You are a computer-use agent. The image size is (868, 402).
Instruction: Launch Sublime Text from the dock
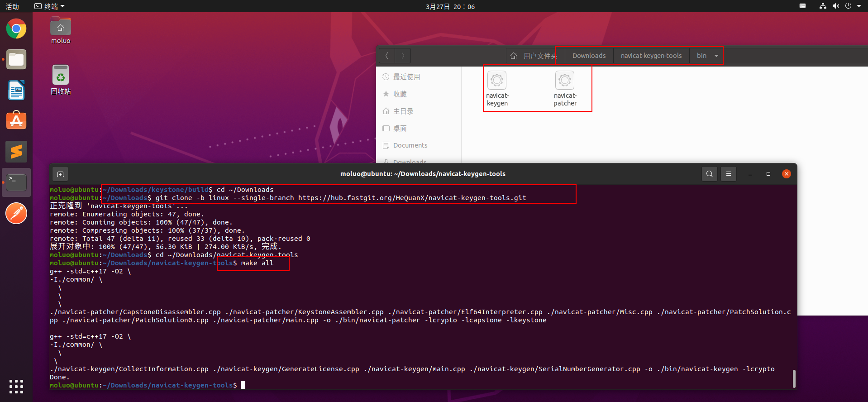pyautogui.click(x=16, y=152)
